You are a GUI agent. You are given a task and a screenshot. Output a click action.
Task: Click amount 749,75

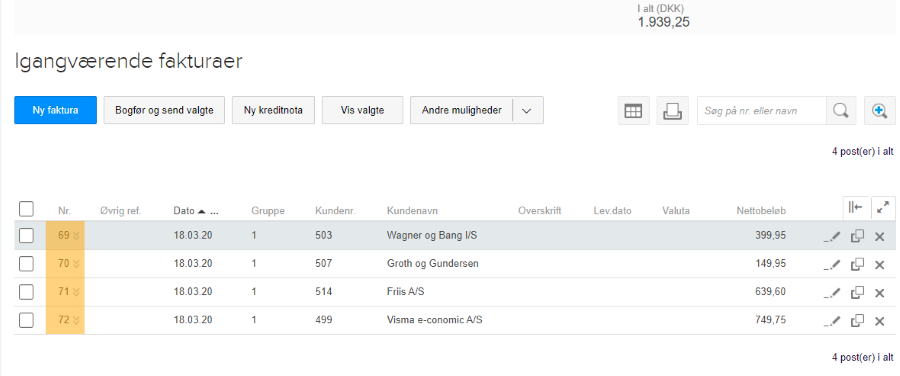[x=770, y=320]
